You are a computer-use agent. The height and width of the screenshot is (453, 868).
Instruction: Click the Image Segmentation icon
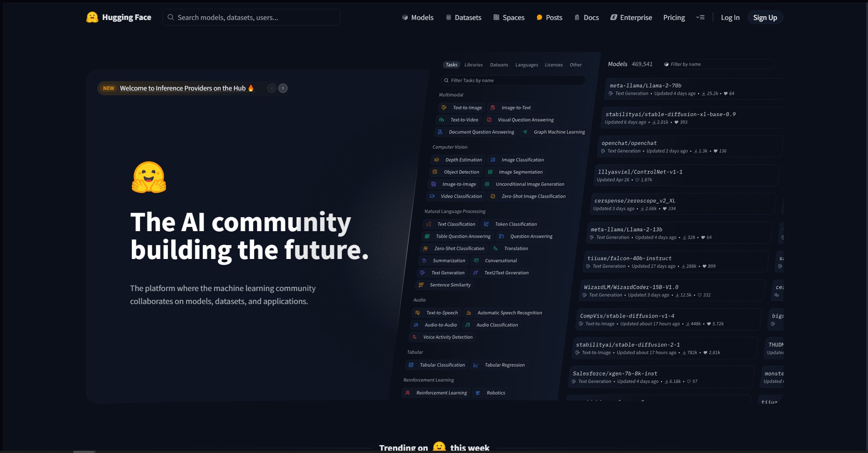click(490, 172)
